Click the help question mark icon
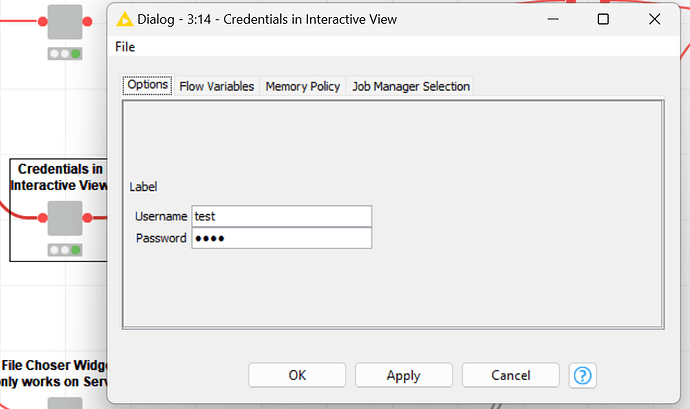The image size is (690, 409). [583, 375]
